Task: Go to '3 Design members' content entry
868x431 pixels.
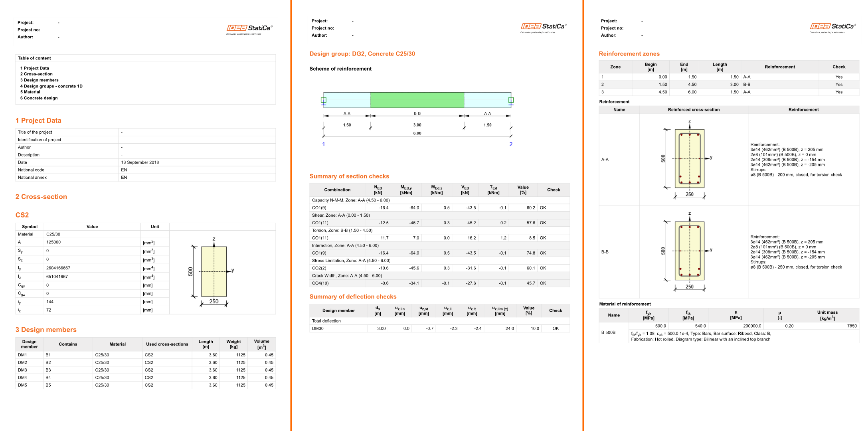Action: 40,80
